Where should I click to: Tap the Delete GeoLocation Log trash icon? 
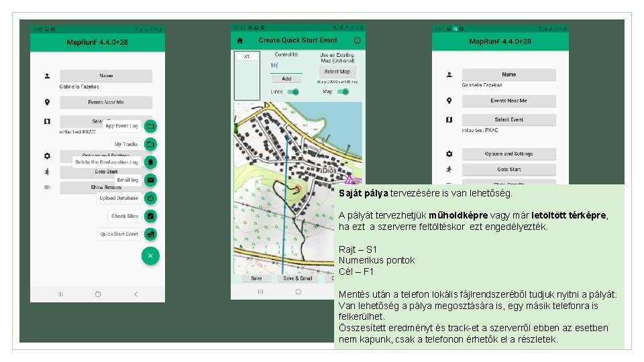pos(150,162)
